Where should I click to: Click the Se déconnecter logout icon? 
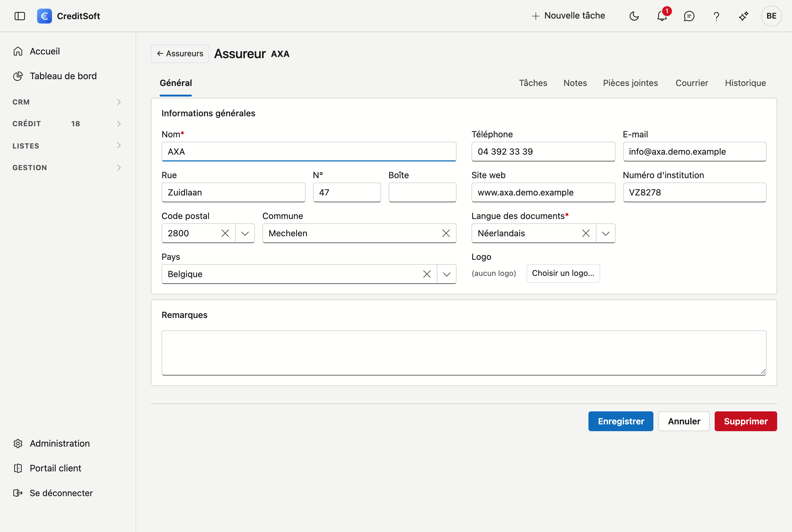tap(18, 493)
